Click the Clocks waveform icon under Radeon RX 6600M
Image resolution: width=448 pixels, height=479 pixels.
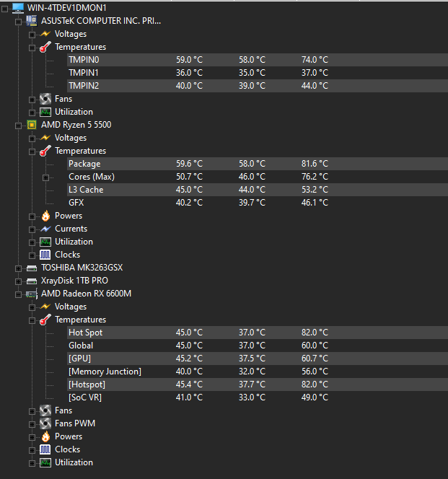click(x=45, y=449)
